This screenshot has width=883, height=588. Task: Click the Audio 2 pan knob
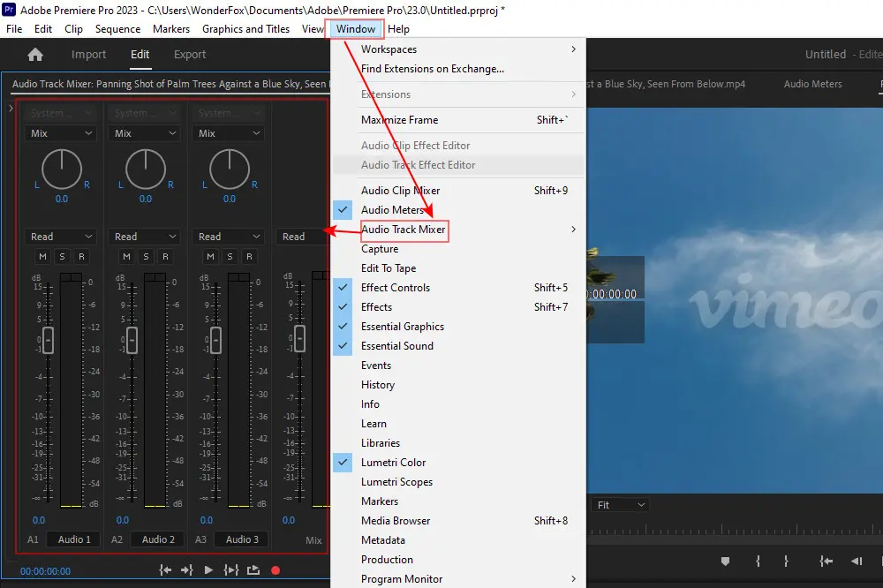pyautogui.click(x=146, y=169)
